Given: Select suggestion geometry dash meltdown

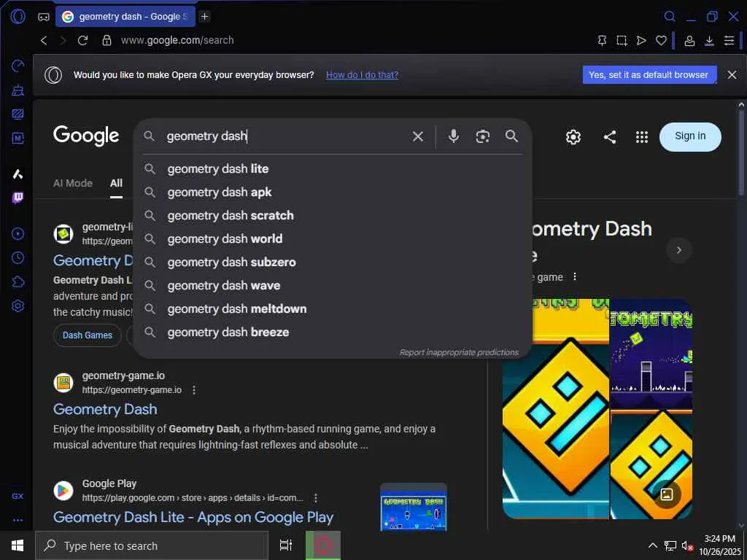Looking at the screenshot, I should pos(333,309).
